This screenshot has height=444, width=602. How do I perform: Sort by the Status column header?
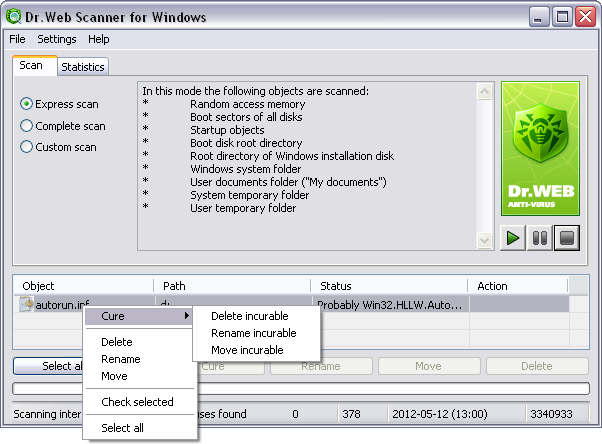pos(389,286)
